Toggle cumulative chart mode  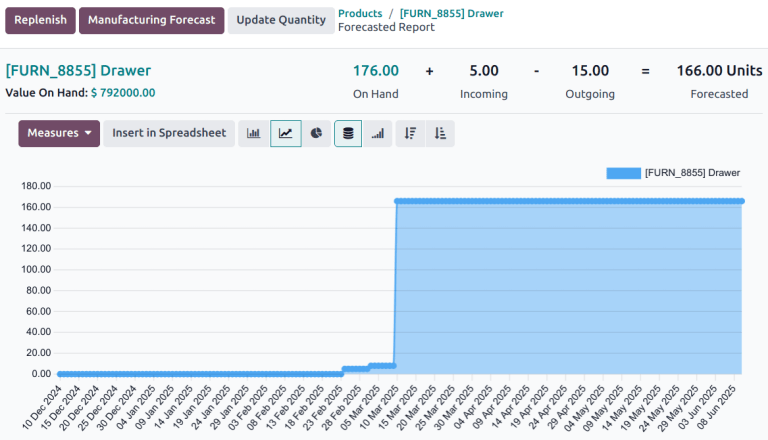click(378, 133)
